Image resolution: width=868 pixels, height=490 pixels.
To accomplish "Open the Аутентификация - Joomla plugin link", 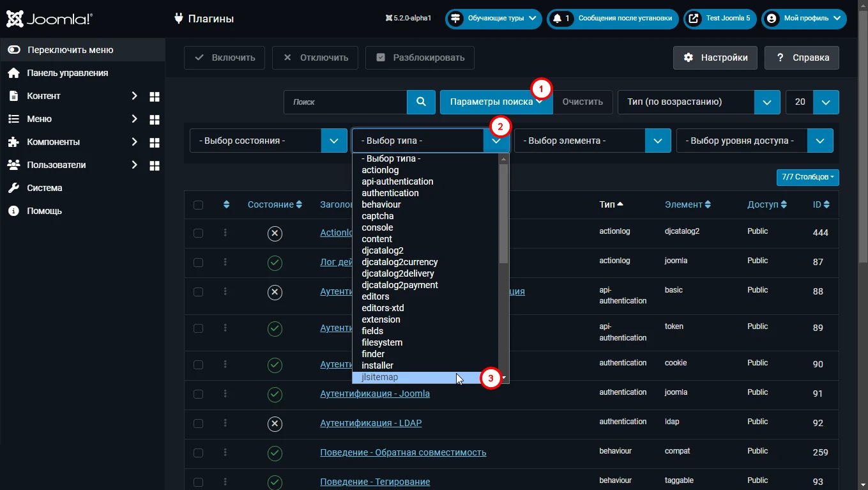I will [x=375, y=394].
